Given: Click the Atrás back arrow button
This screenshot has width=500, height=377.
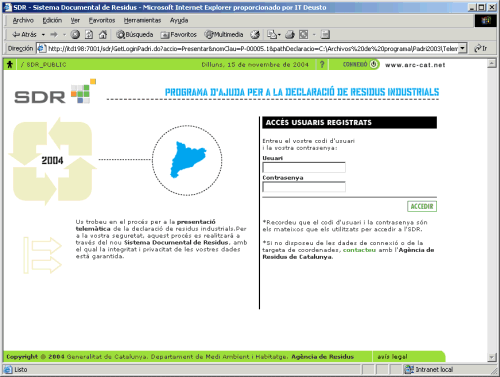Looking at the screenshot, I should [x=24, y=34].
